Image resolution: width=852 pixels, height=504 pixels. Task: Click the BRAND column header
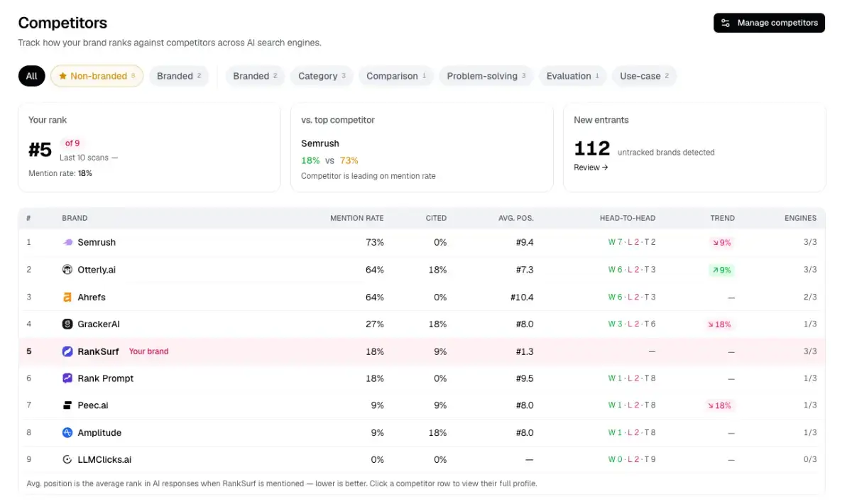point(75,218)
